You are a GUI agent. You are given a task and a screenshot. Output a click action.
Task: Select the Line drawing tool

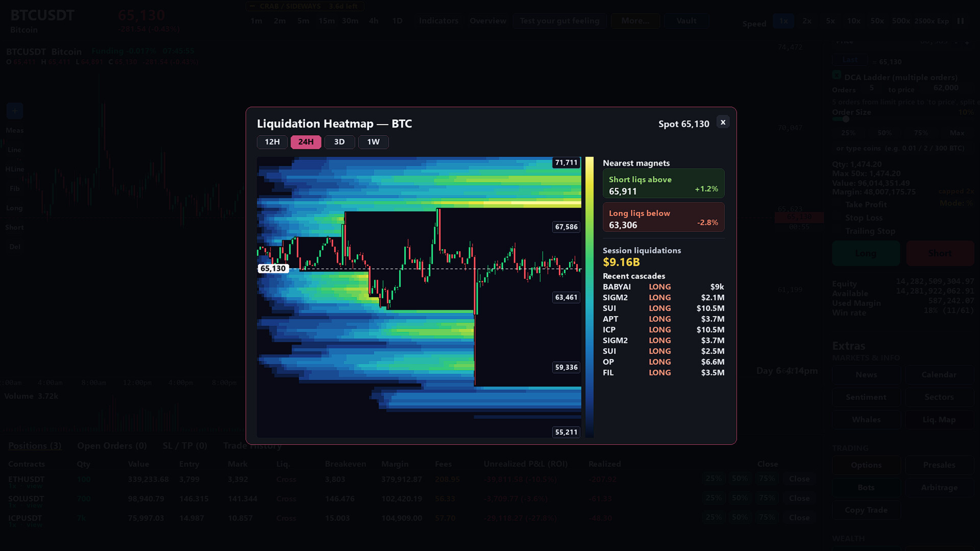(x=15, y=150)
